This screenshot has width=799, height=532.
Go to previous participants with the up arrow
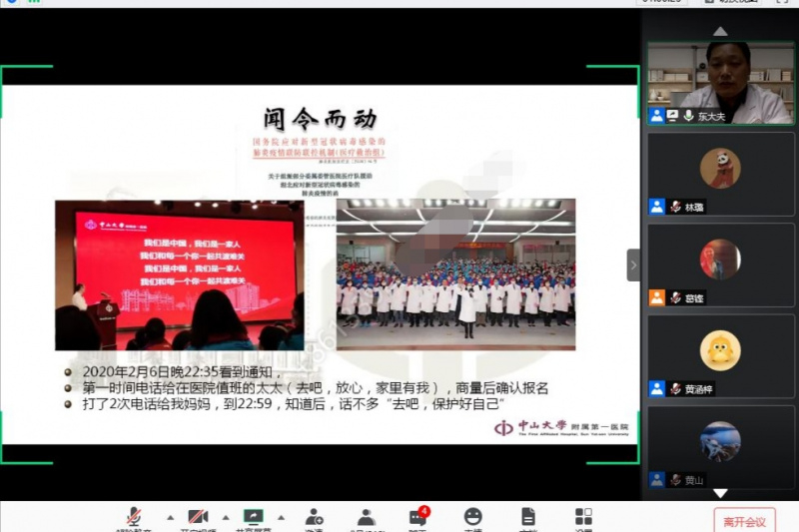click(x=720, y=32)
